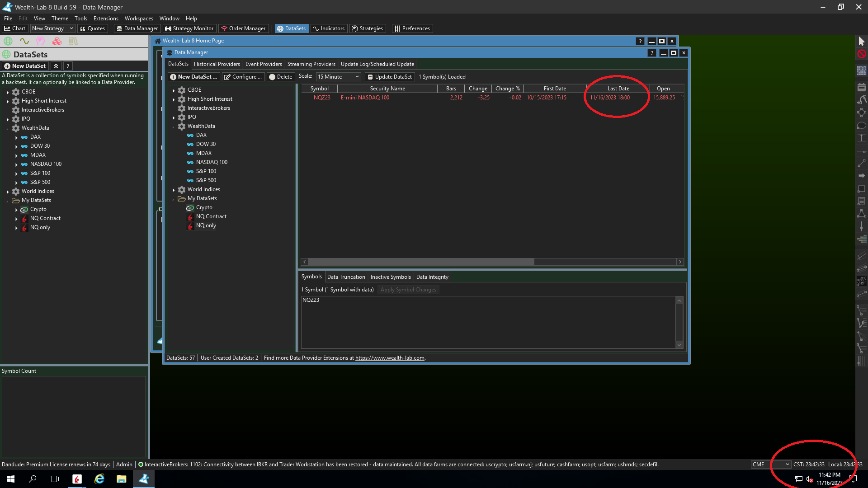The height and width of the screenshot is (488, 868).
Task: Expand Crypto in left DataSets panel
Action: (x=16, y=210)
